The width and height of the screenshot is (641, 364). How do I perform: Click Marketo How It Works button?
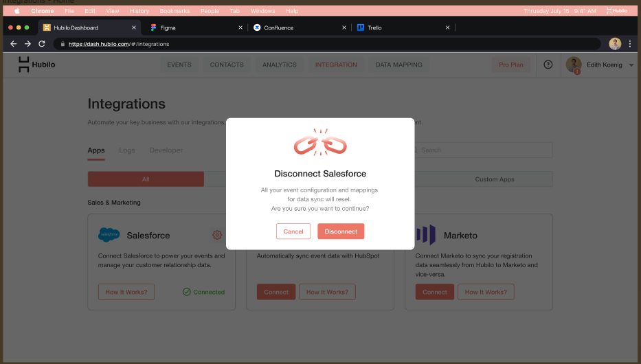486,292
